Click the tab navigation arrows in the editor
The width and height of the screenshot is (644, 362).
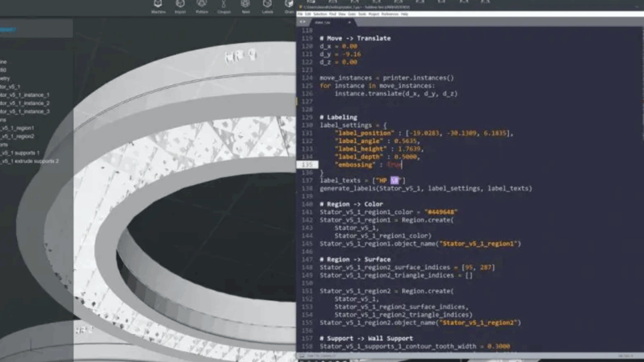(x=302, y=22)
